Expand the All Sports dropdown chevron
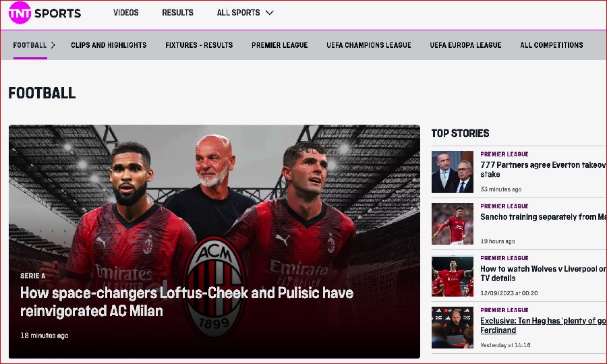 [x=270, y=13]
